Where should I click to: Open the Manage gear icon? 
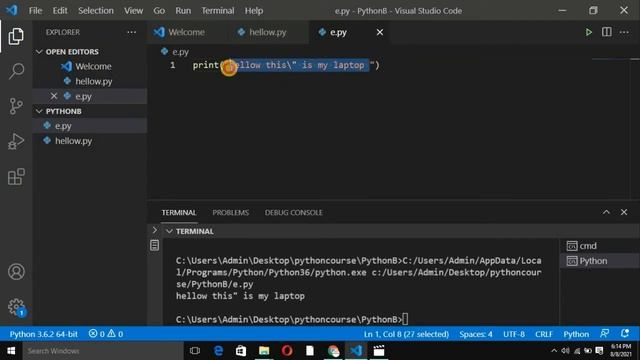(16, 307)
